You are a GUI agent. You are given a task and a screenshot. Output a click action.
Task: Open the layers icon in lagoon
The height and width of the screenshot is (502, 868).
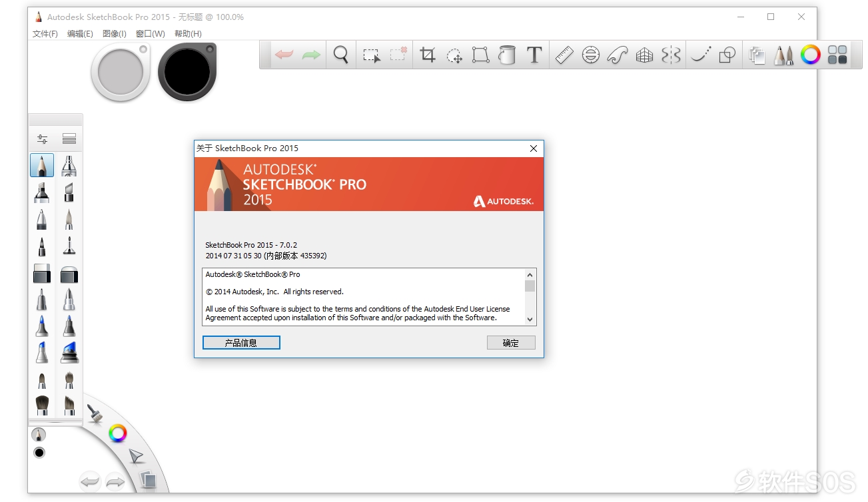click(x=149, y=479)
